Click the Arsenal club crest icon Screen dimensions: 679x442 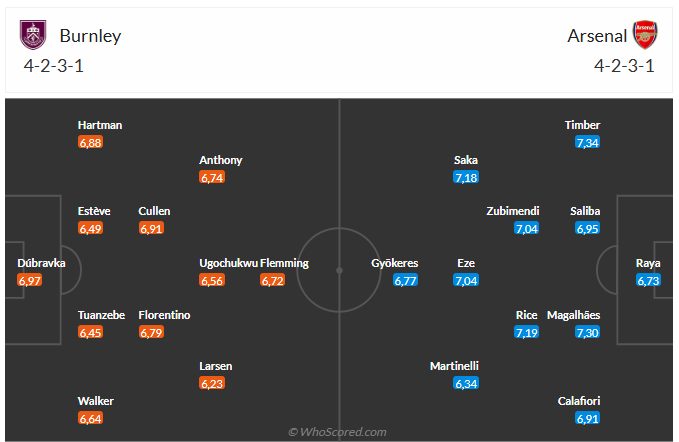[645, 35]
